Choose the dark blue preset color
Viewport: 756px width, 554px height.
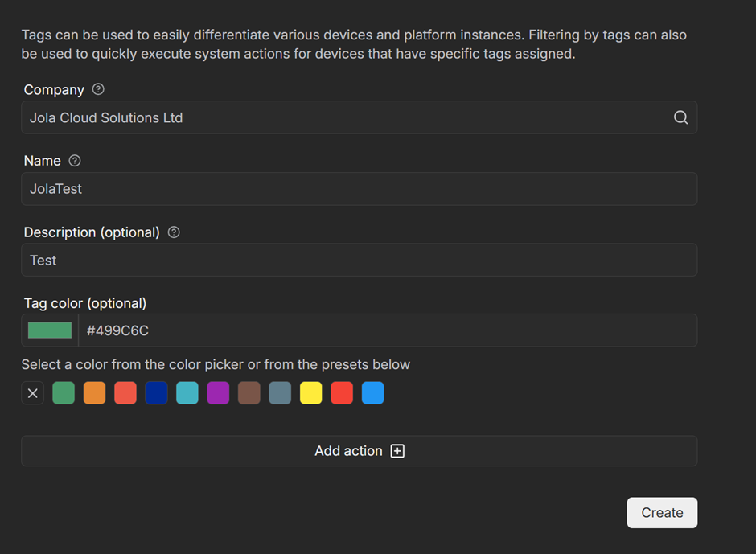tap(156, 393)
